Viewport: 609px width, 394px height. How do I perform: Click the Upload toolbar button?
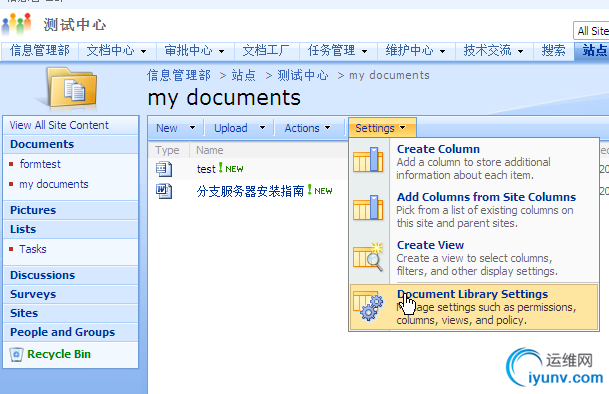pos(231,128)
